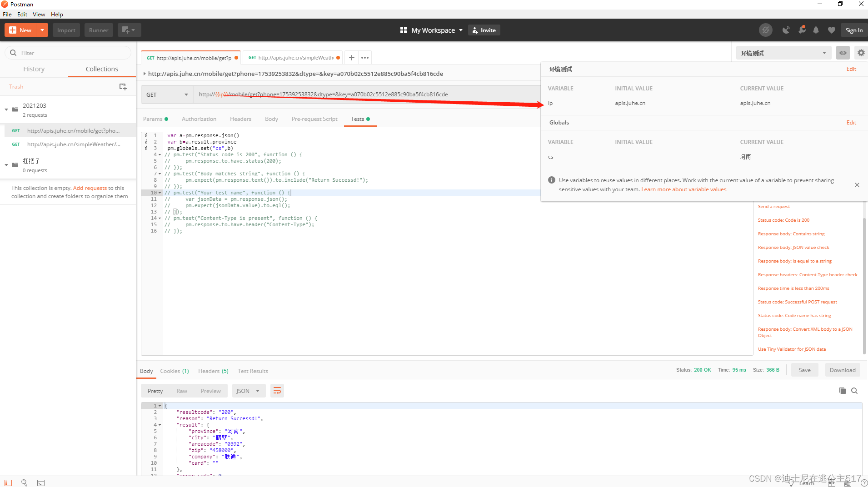Fold code block at line 4
Image resolution: width=868 pixels, height=487 pixels.
(160, 154)
